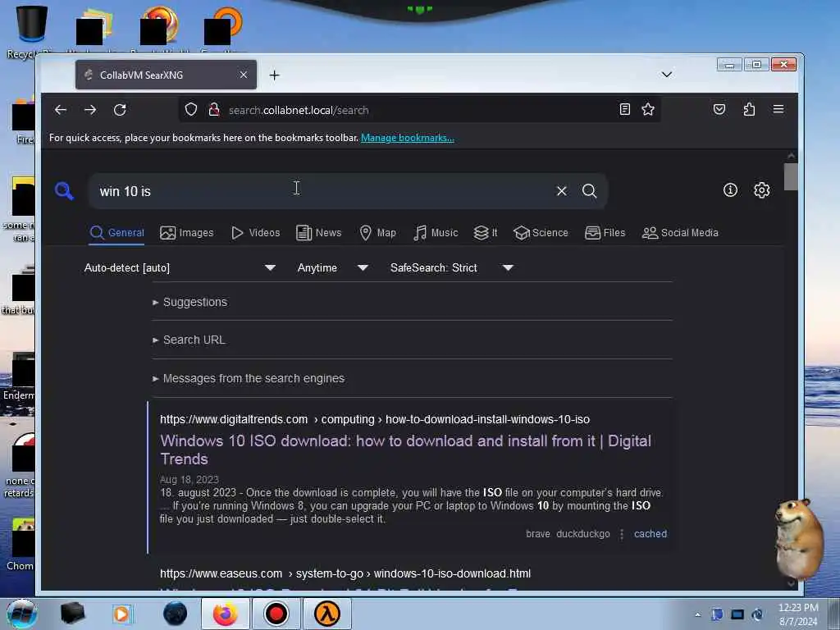Open the Manage bookmarks link

[x=407, y=138]
